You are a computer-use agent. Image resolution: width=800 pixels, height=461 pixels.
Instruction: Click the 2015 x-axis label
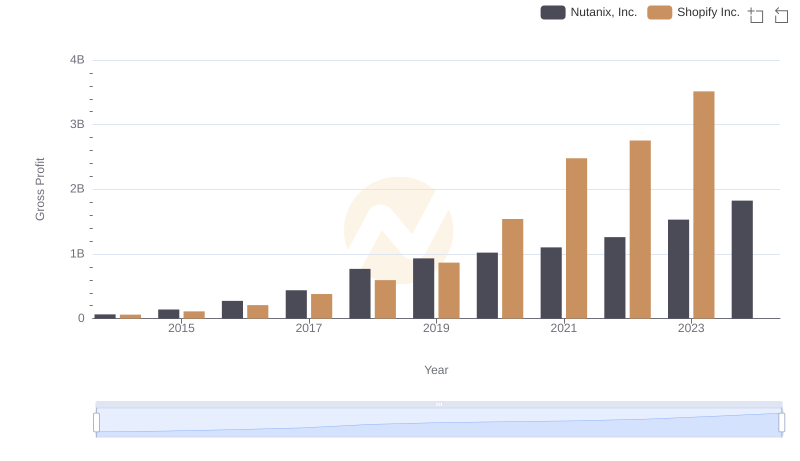pyautogui.click(x=181, y=328)
